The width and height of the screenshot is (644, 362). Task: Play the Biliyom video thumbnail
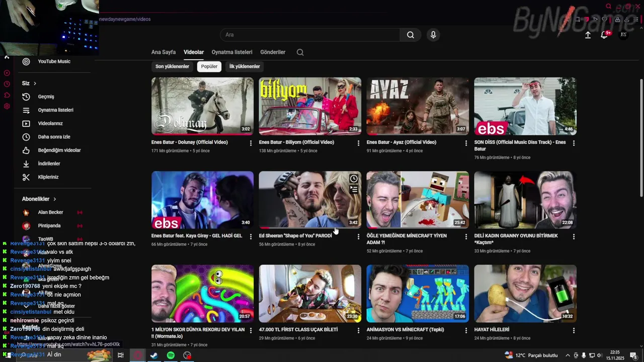point(310,106)
